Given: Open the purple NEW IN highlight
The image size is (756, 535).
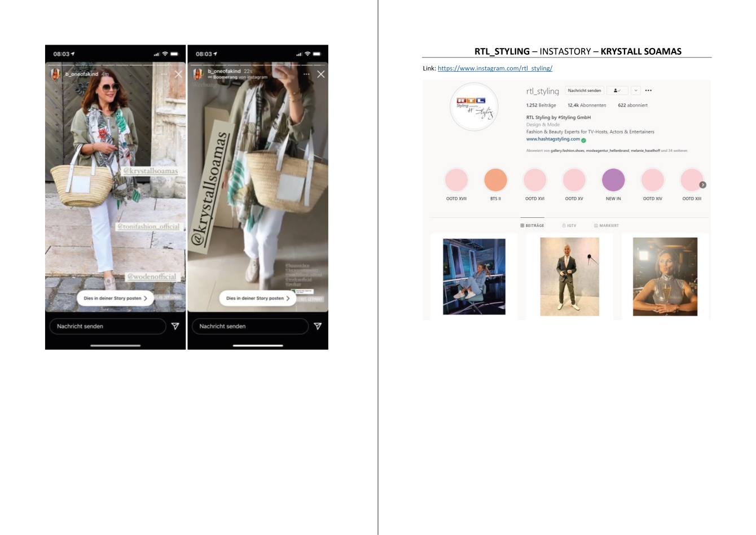Looking at the screenshot, I should (x=613, y=181).
